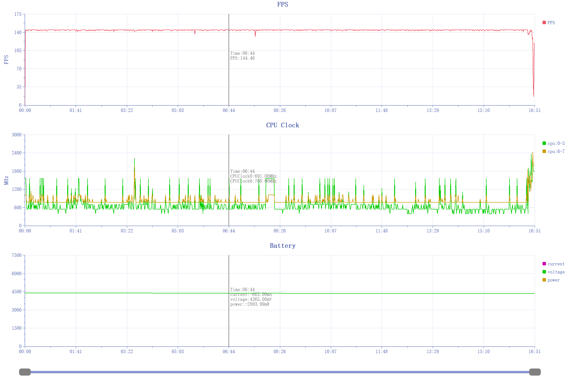This screenshot has width=588, height=379.
Task: Click the green voltage line in Battery chart
Action: point(369,293)
